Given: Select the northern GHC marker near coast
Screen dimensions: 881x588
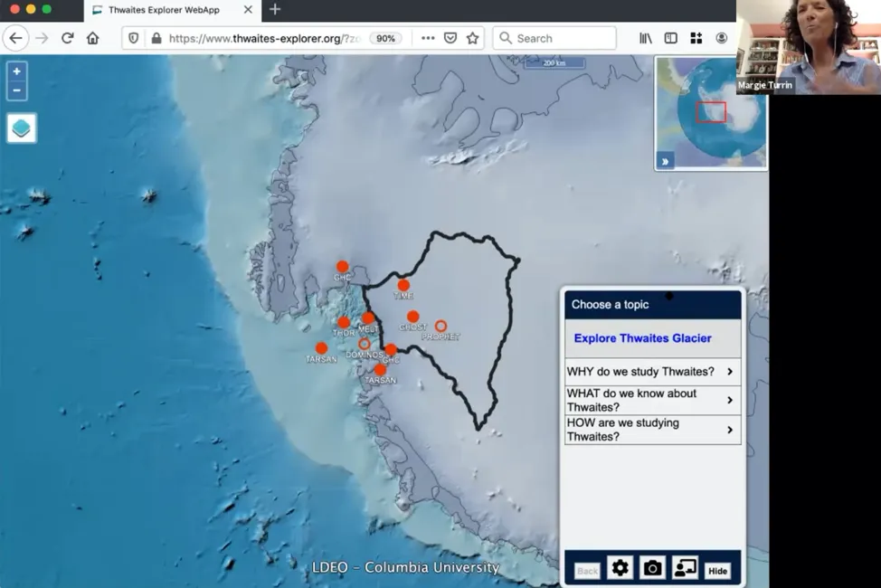Looking at the screenshot, I should click(x=342, y=267).
